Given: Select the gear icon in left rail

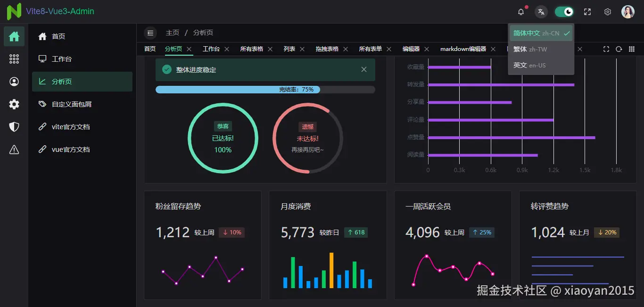Looking at the screenshot, I should pyautogui.click(x=14, y=104).
